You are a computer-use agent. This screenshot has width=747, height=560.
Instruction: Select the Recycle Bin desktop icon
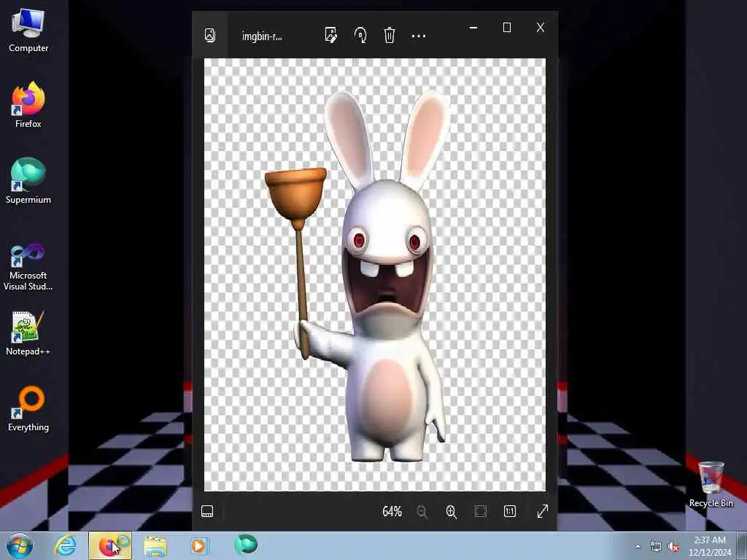(x=711, y=484)
